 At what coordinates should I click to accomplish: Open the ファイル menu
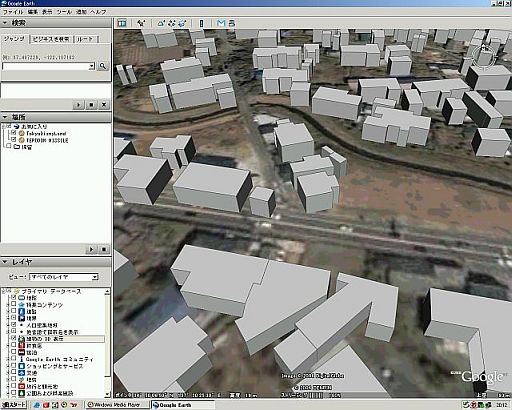(x=13, y=12)
